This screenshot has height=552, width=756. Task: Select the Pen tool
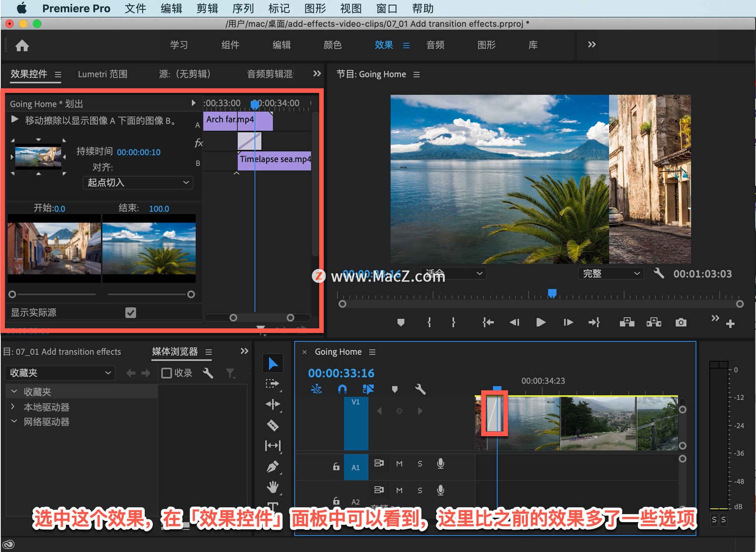pos(272,467)
